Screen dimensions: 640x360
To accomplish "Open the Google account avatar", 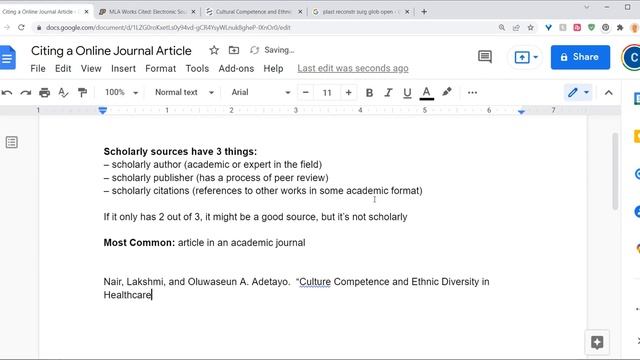I will tap(631, 57).
